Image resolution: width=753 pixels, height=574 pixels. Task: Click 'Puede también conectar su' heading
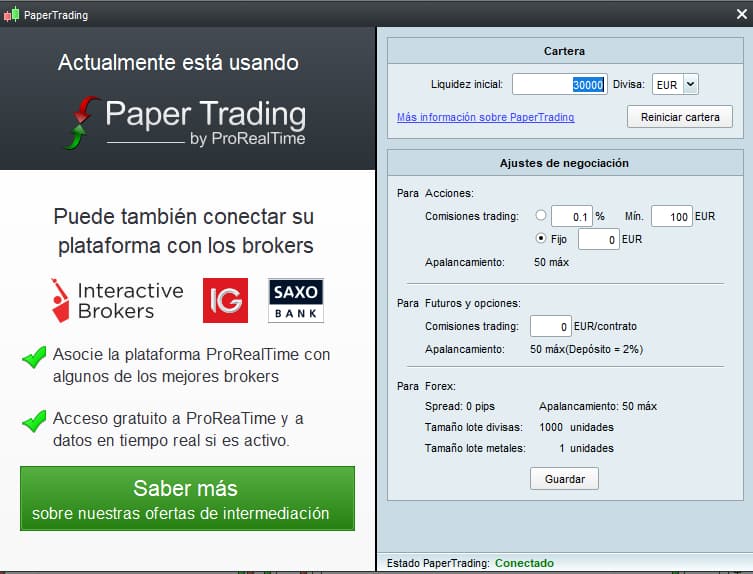[x=183, y=217]
